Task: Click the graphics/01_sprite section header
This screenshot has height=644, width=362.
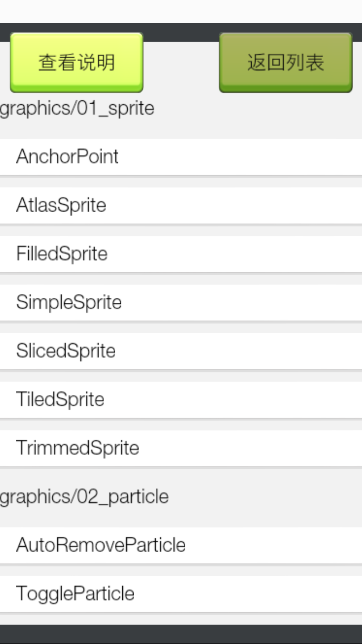Action: pyautogui.click(x=77, y=109)
